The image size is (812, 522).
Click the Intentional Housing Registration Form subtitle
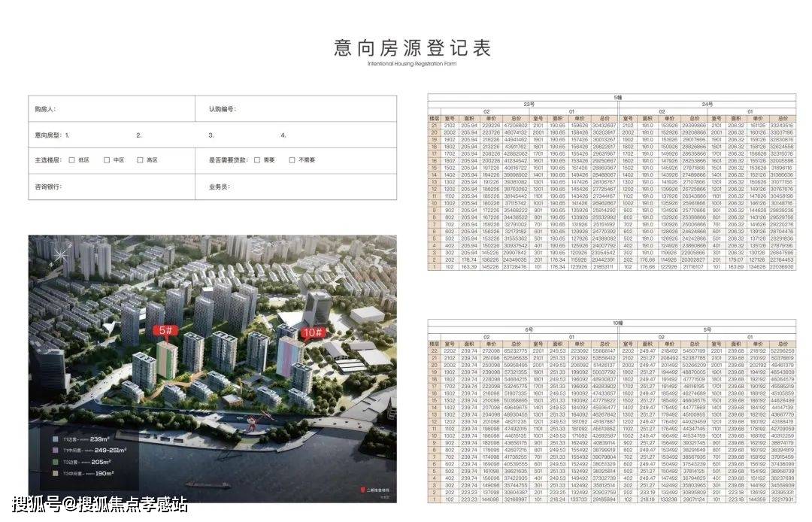pyautogui.click(x=412, y=64)
